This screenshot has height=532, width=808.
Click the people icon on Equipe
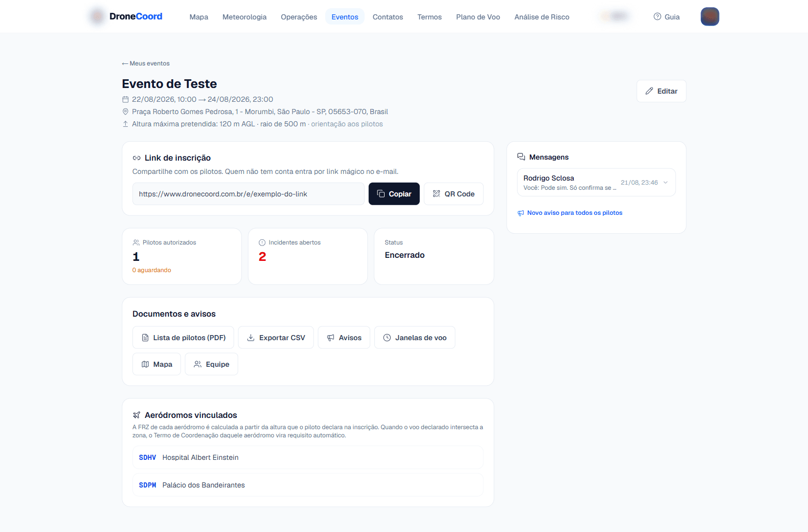pos(197,364)
